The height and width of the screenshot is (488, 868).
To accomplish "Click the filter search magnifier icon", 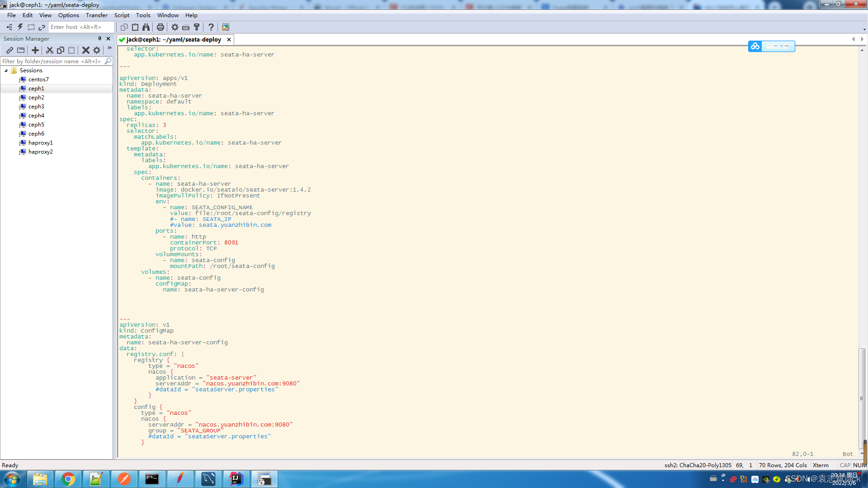I will pyautogui.click(x=108, y=61).
